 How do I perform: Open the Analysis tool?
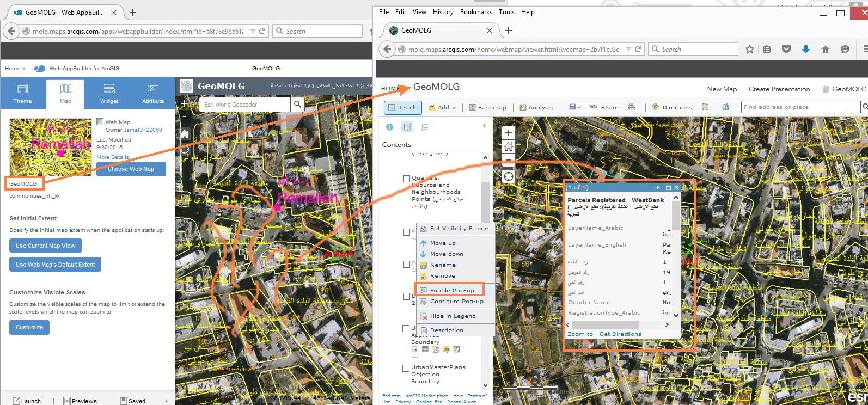click(536, 107)
